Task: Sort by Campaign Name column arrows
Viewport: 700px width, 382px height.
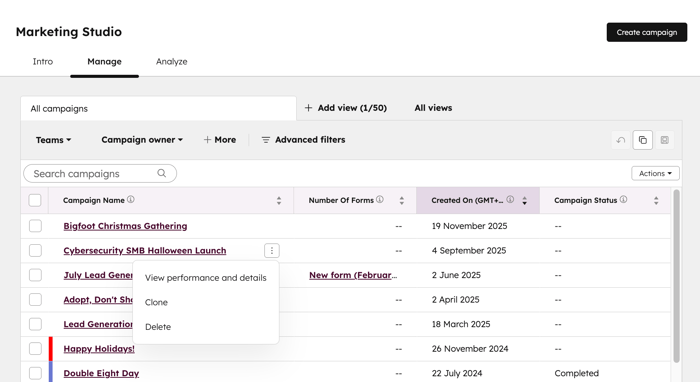Action: point(279,200)
